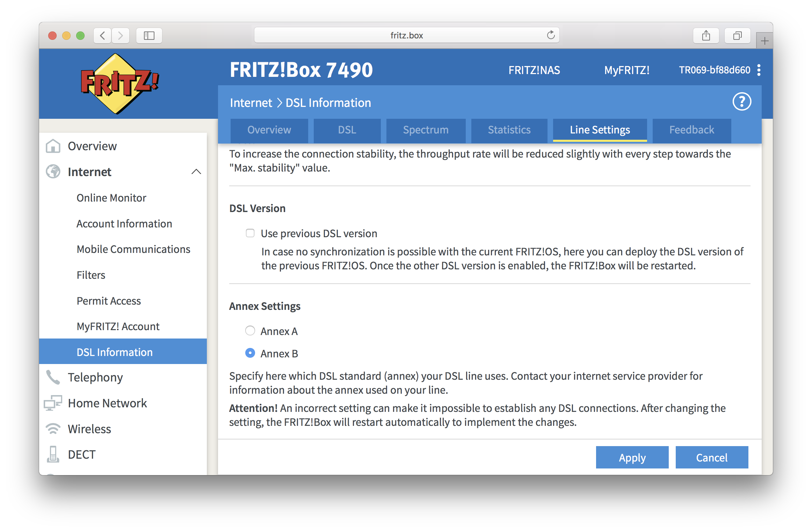Click the DSL Version heading
The height and width of the screenshot is (531, 812).
pyautogui.click(x=258, y=208)
